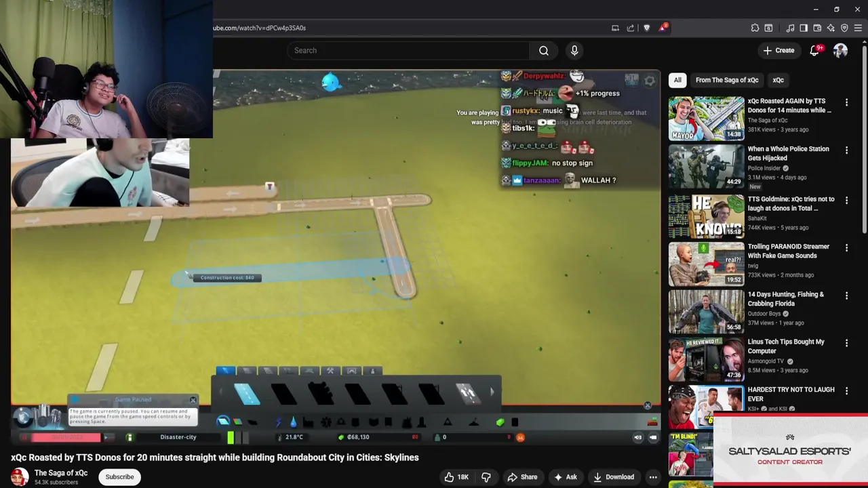Open the Brave Wallet icon
This screenshot has width=868, height=488.
(817, 28)
